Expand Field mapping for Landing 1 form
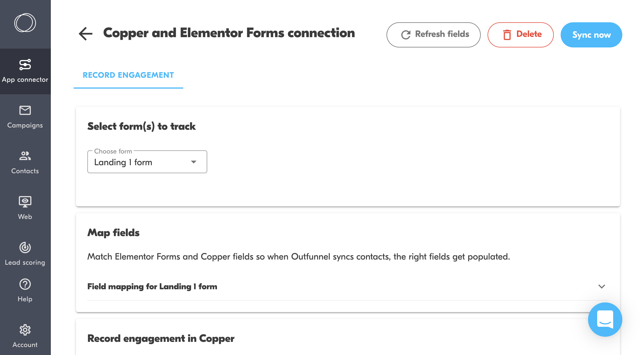The width and height of the screenshot is (644, 355). pyautogui.click(x=152, y=286)
